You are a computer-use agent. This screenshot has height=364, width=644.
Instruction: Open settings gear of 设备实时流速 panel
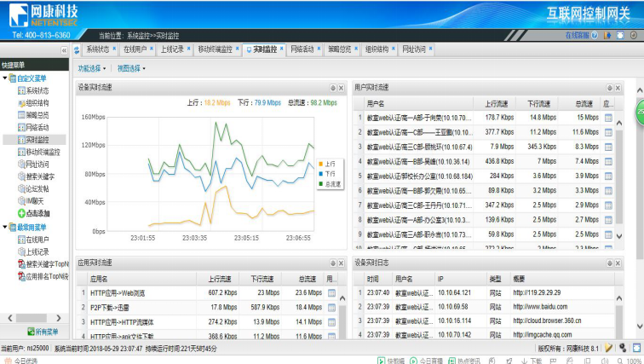click(x=333, y=88)
